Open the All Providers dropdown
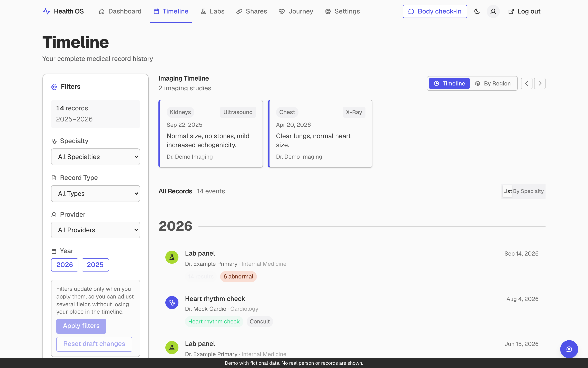The height and width of the screenshot is (368, 588). point(96,230)
